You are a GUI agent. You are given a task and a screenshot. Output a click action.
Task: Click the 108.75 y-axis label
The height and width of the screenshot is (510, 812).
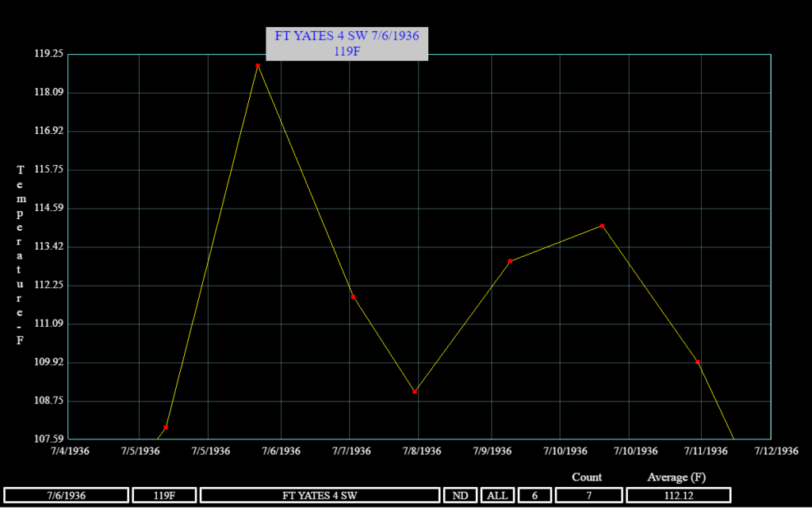tap(48, 401)
